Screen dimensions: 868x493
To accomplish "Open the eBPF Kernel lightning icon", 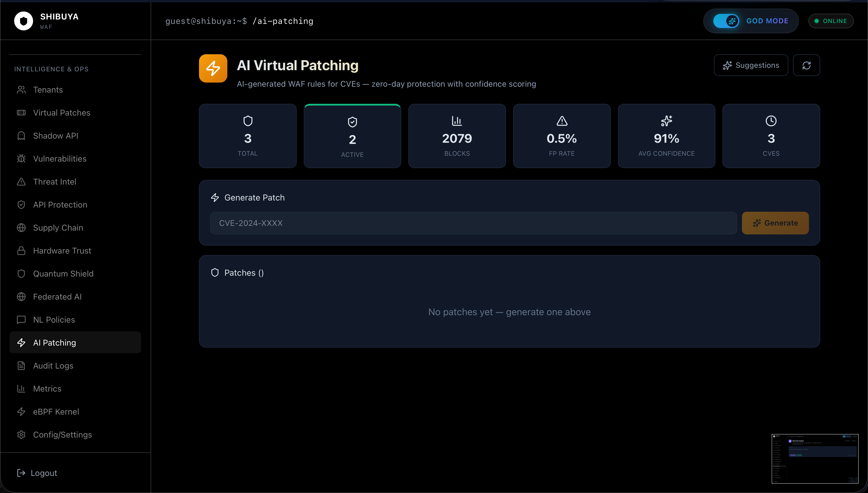I will click(21, 412).
